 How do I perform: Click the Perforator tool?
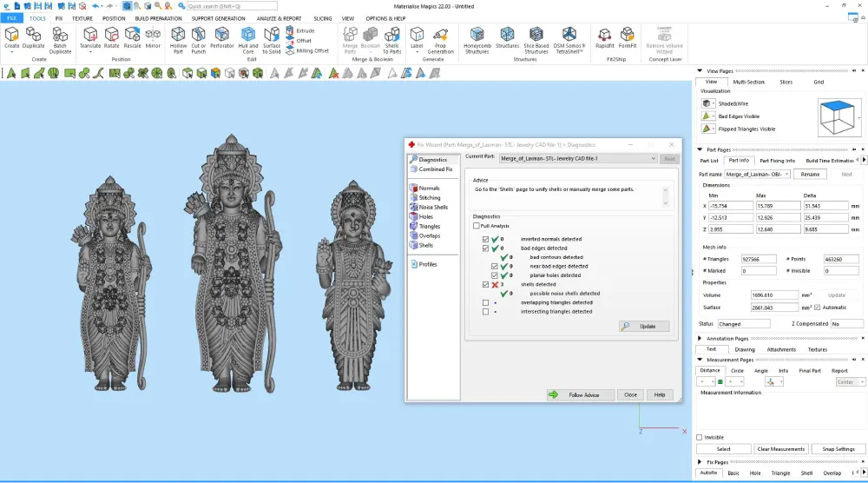222,38
